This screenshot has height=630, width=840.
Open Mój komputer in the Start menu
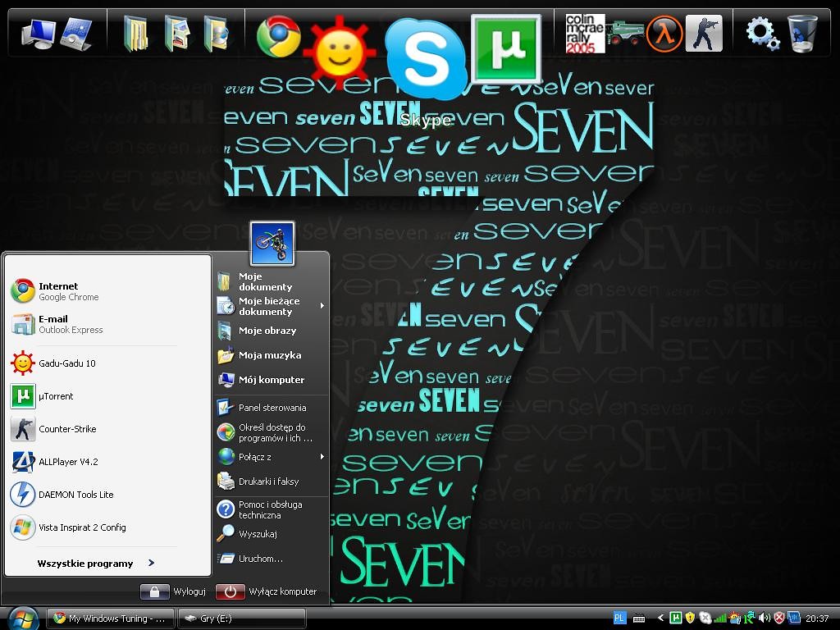coord(271,380)
